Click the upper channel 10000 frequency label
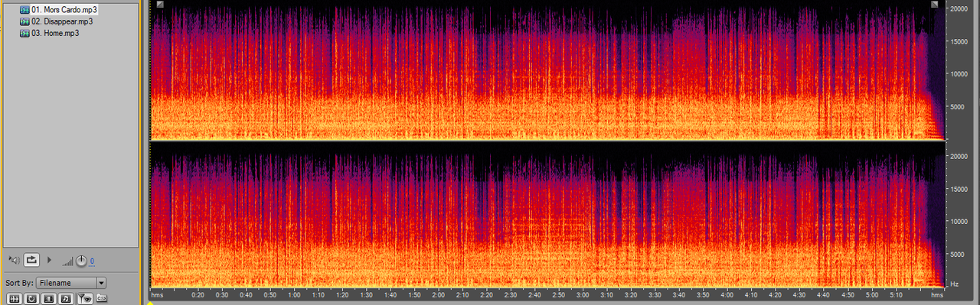 pos(959,74)
